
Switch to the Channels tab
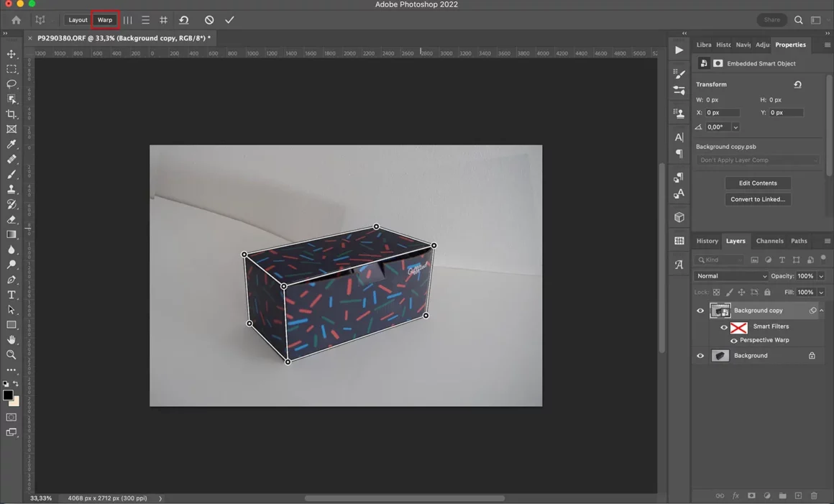769,241
